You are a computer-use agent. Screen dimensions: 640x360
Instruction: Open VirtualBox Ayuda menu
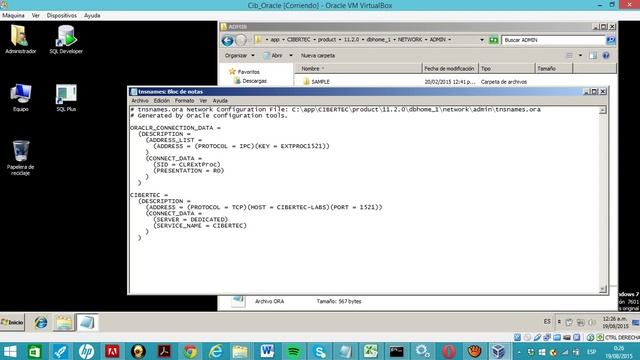point(92,16)
